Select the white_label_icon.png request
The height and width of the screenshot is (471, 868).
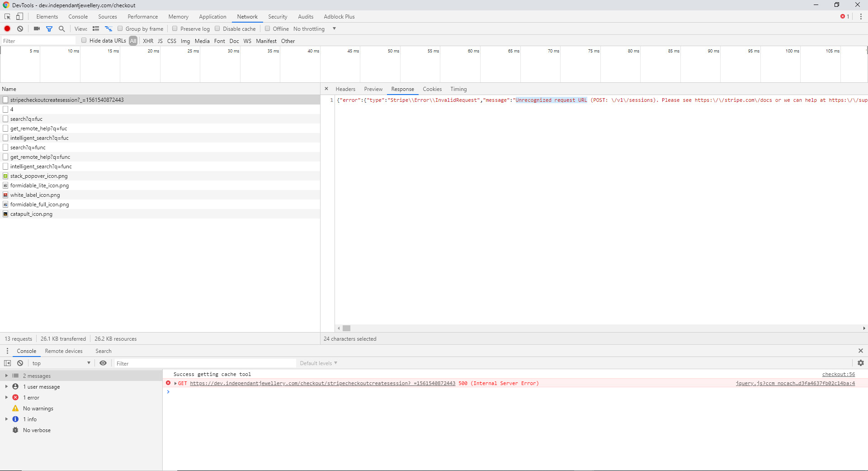(35, 195)
